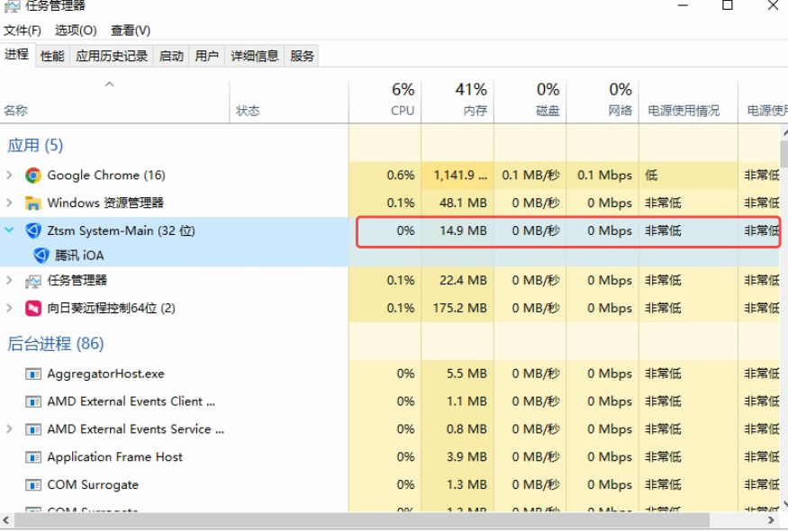Click the Task Manager title bar icon
The width and height of the screenshot is (788, 532).
tap(12, 6)
